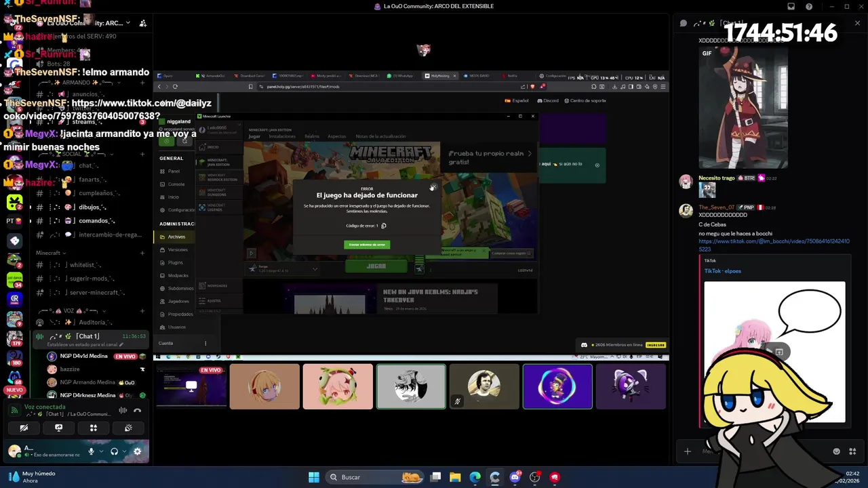Image resolution: width=868 pixels, height=488 pixels.
Task: Open the Forge installation version dropdown
Action: click(x=284, y=269)
